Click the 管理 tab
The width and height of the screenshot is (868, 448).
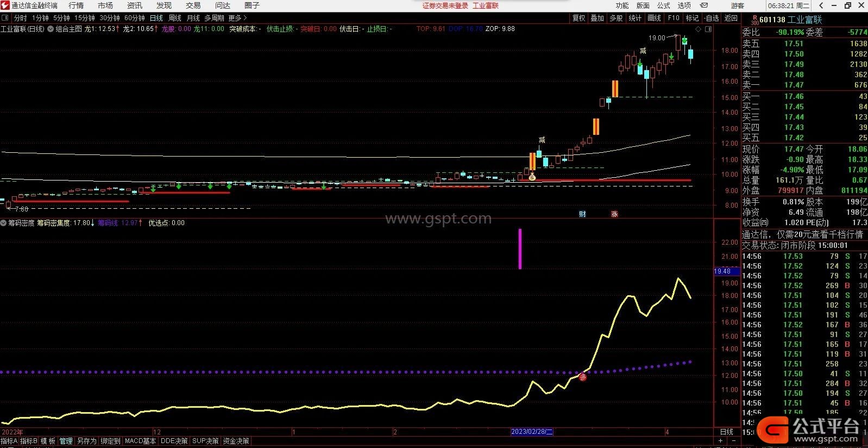pyautogui.click(x=66, y=441)
